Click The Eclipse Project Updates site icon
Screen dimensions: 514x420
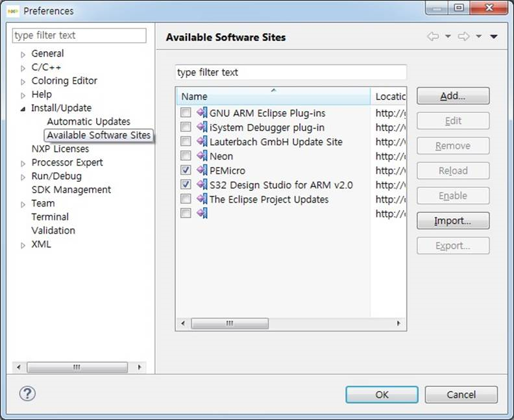tap(202, 199)
